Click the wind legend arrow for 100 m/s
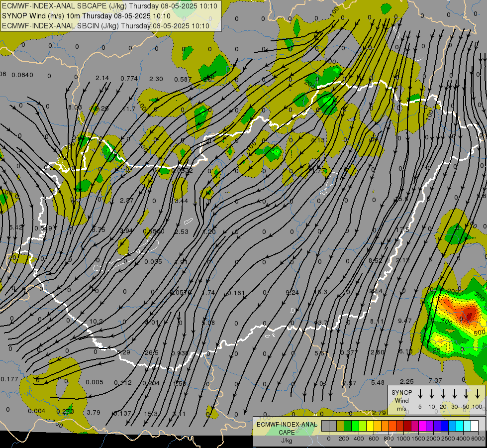The width and height of the screenshot is (487, 448). [x=478, y=393]
